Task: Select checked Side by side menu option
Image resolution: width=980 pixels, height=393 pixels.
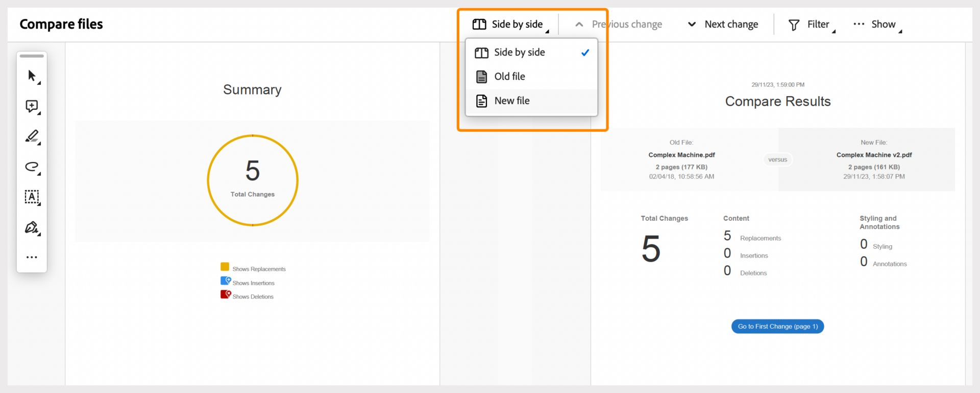Action: pyautogui.click(x=531, y=53)
